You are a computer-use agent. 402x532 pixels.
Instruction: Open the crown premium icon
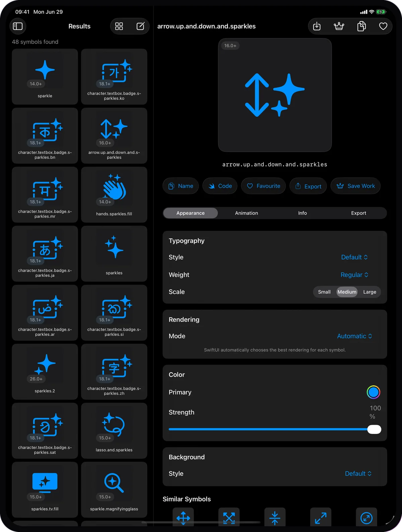click(x=339, y=26)
